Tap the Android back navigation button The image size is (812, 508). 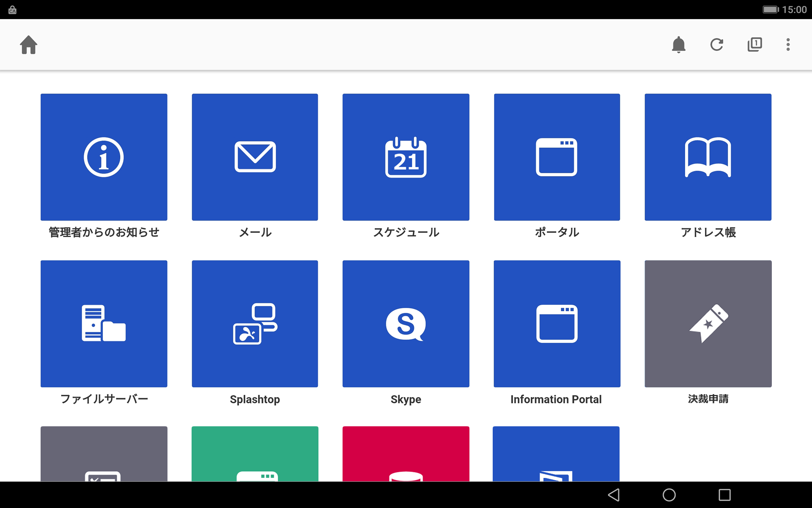point(614,495)
